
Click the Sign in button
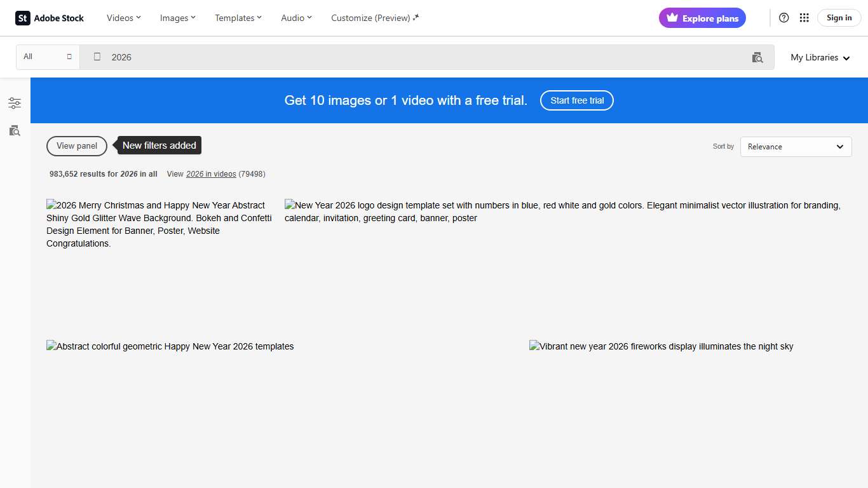tap(839, 18)
